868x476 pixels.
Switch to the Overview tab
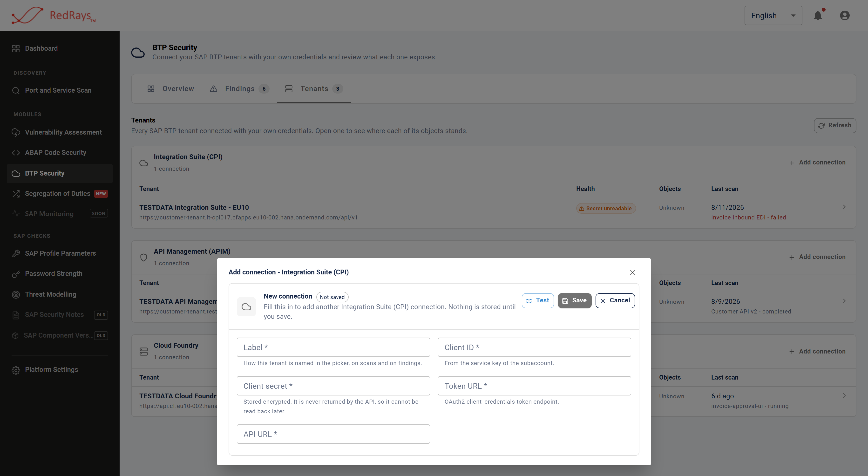point(170,88)
